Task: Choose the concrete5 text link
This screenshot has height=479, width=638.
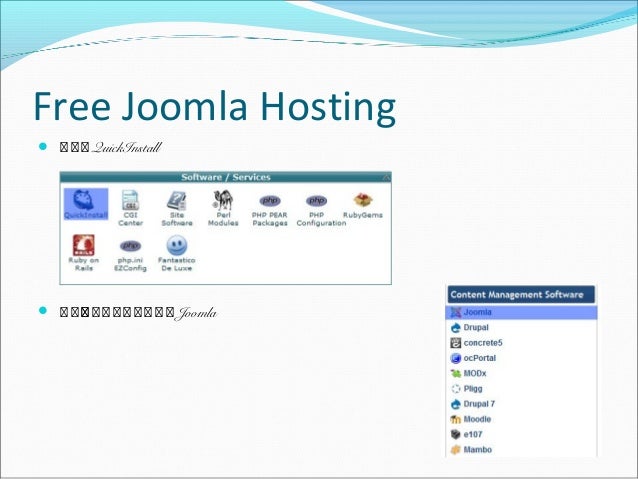Action: coord(483,343)
